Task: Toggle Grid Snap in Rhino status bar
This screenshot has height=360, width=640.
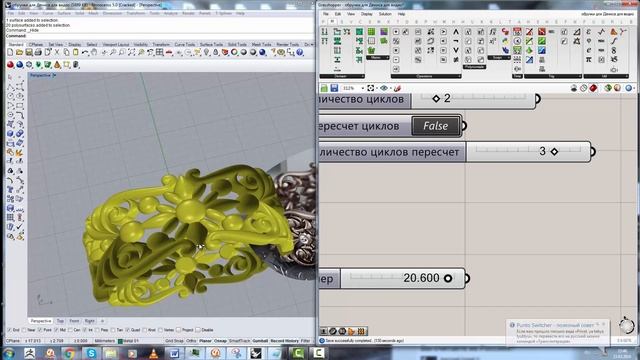Action: pyautogui.click(x=175, y=340)
